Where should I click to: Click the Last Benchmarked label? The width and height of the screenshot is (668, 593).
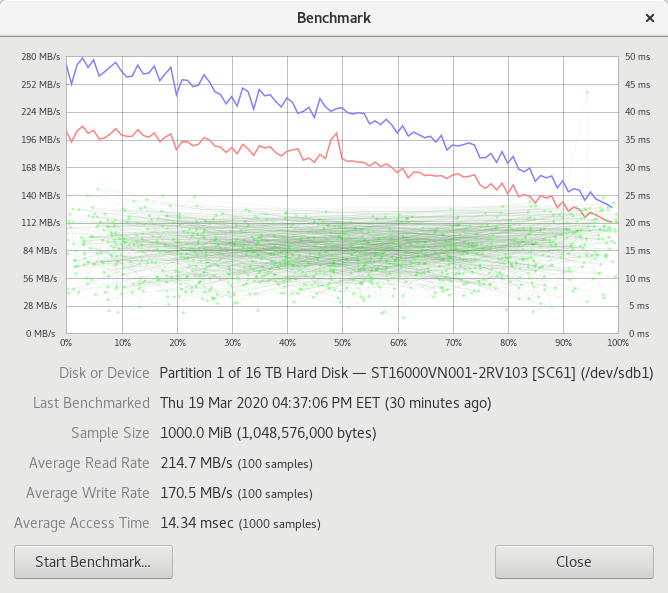point(91,403)
